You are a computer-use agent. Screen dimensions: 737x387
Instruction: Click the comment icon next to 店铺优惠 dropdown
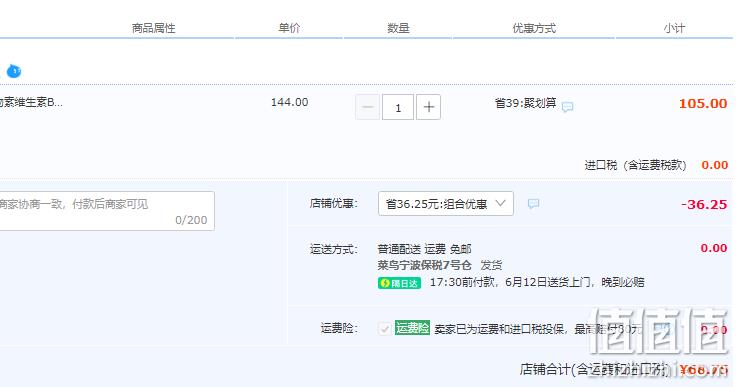[x=533, y=203]
